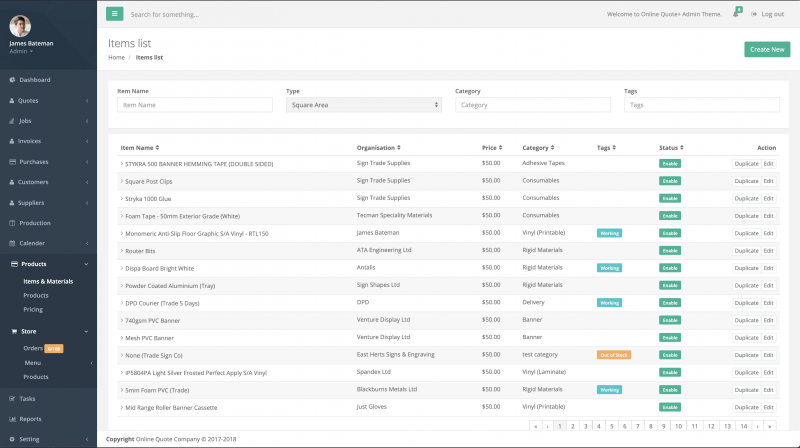Click the Item Name filter field
Screen dimensions: 800x448
click(195, 105)
